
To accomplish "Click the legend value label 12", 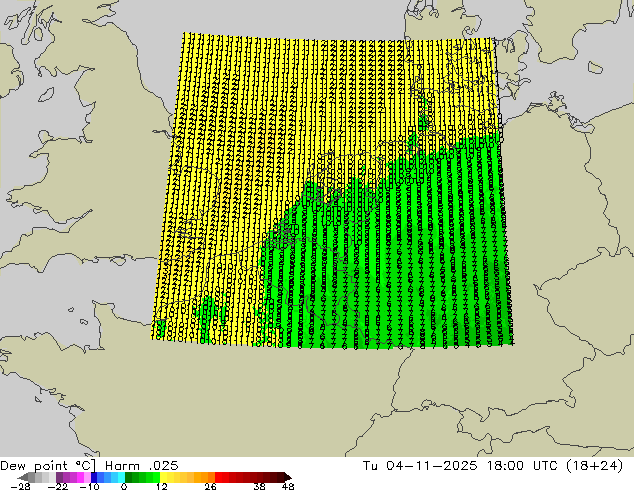I will [162, 486].
